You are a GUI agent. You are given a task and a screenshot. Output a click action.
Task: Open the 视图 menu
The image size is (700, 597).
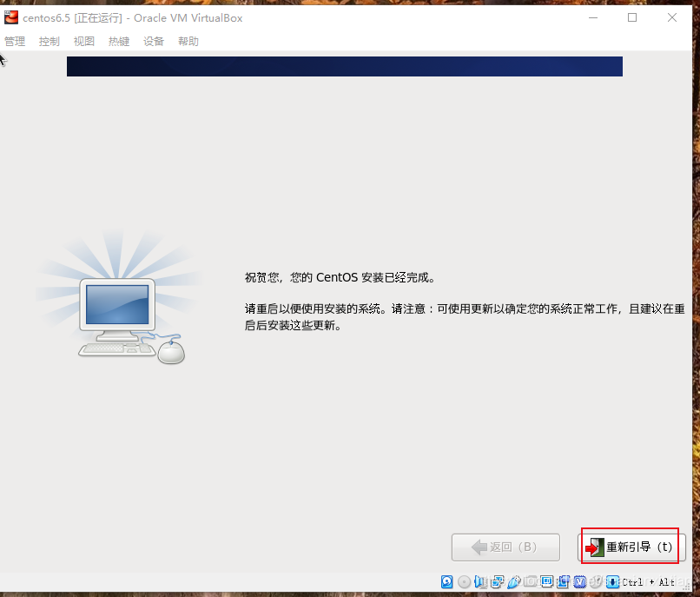84,42
